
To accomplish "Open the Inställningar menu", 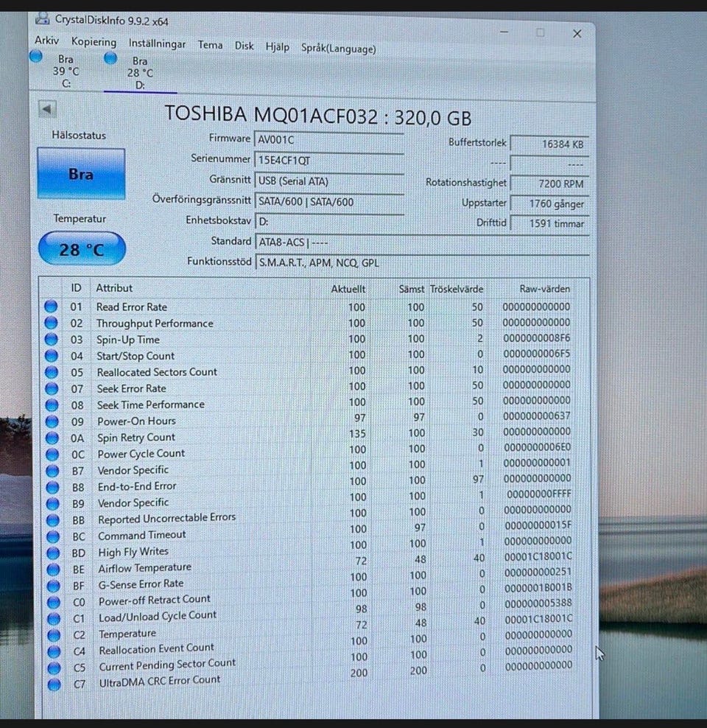I will pyautogui.click(x=157, y=43).
